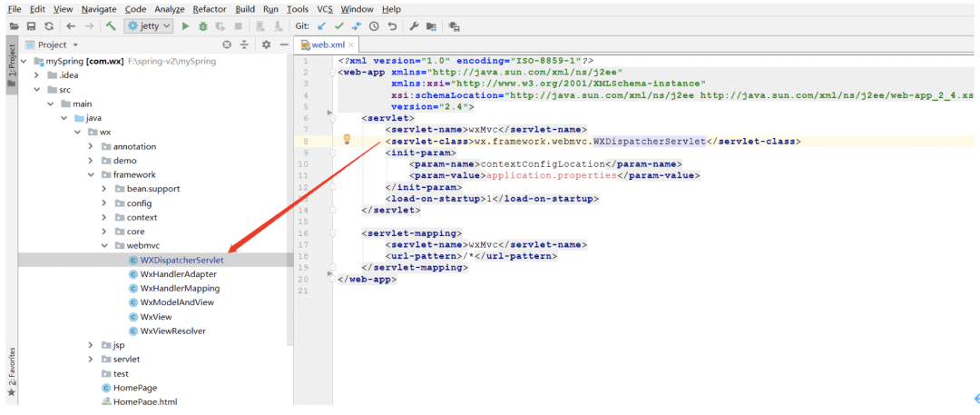Open the jetty run configuration dropdown

[149, 26]
